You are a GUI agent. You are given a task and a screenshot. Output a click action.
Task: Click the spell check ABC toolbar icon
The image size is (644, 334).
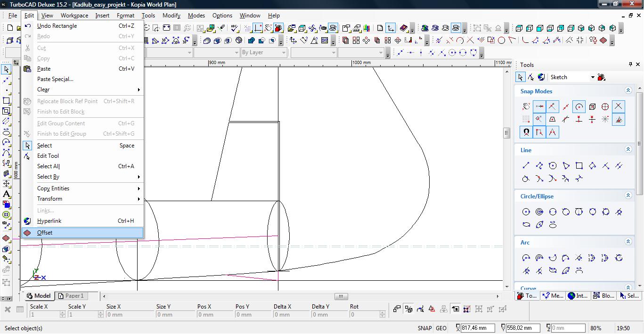pyautogui.click(x=235, y=28)
